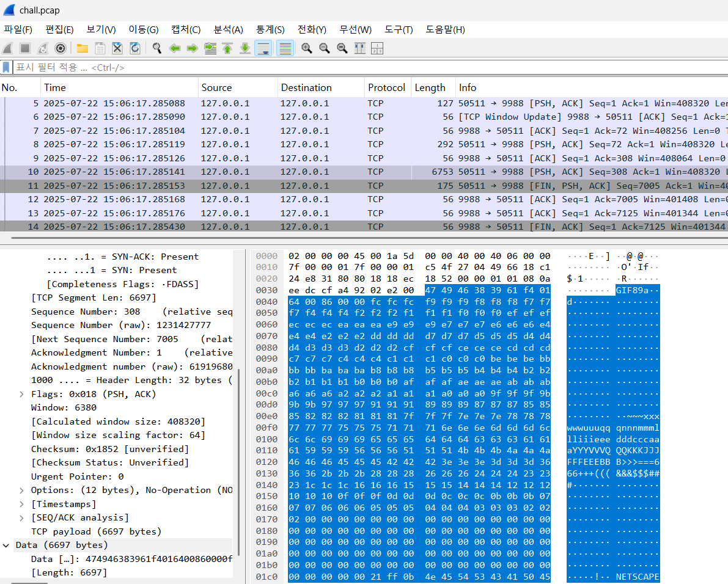Open the 통계(S) menu
Viewport: 728px width, 584px height.
click(x=270, y=30)
